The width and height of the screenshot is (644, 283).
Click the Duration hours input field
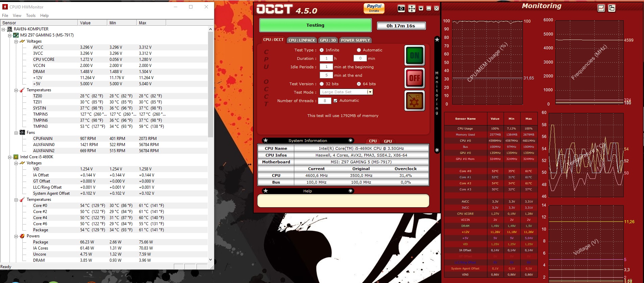(326, 58)
